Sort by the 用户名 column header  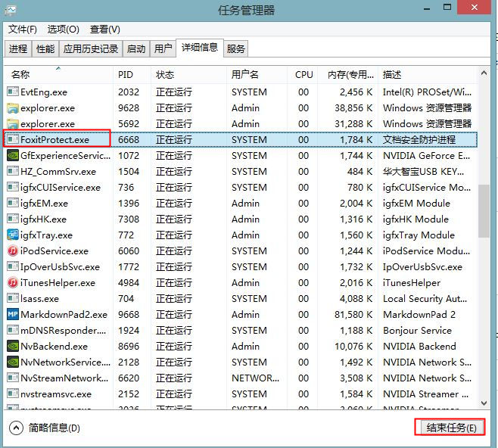(x=257, y=74)
